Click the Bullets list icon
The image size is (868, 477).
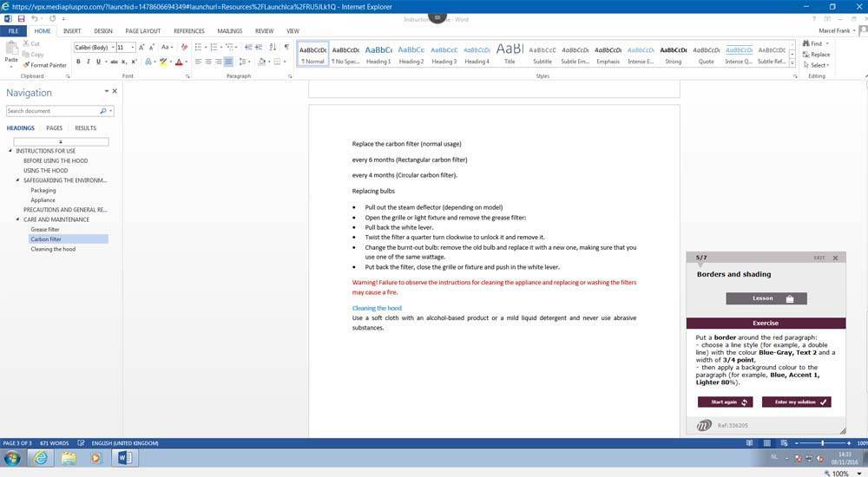pyautogui.click(x=199, y=47)
